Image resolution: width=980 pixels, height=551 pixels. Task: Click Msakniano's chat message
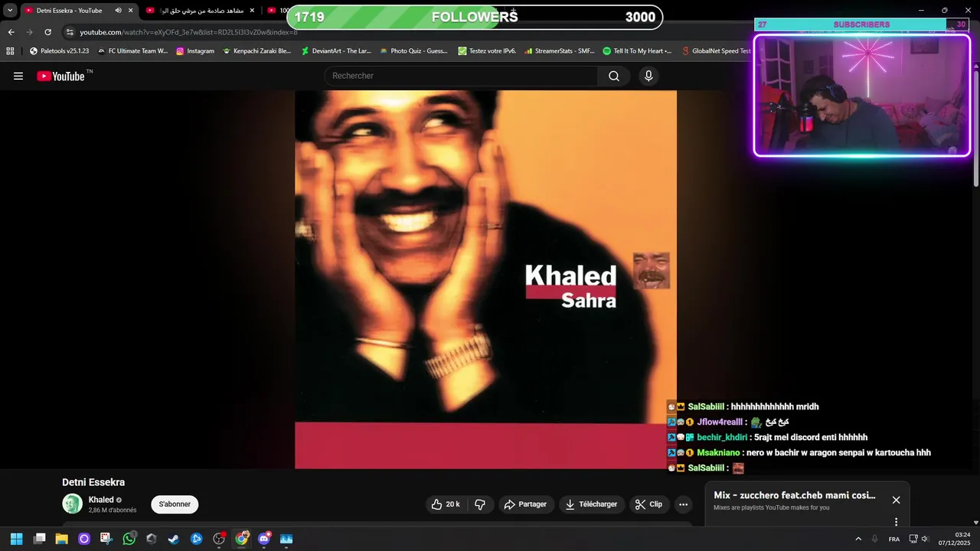[x=799, y=452]
